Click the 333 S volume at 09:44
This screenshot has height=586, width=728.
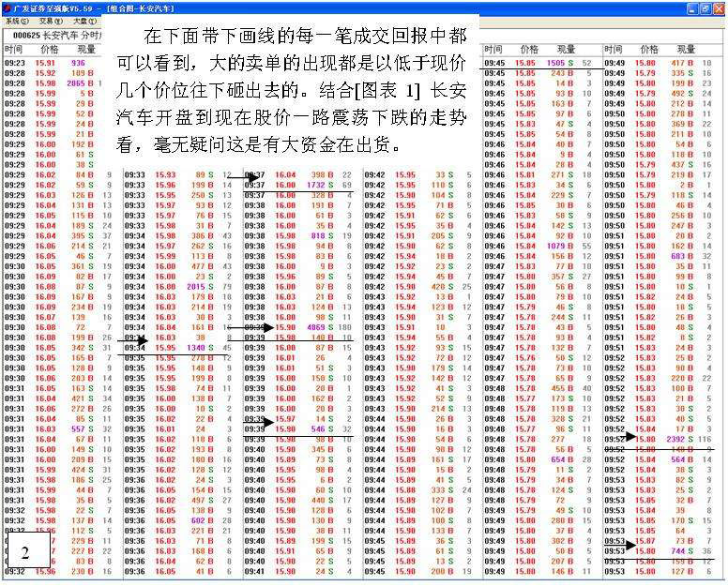pos(442,490)
